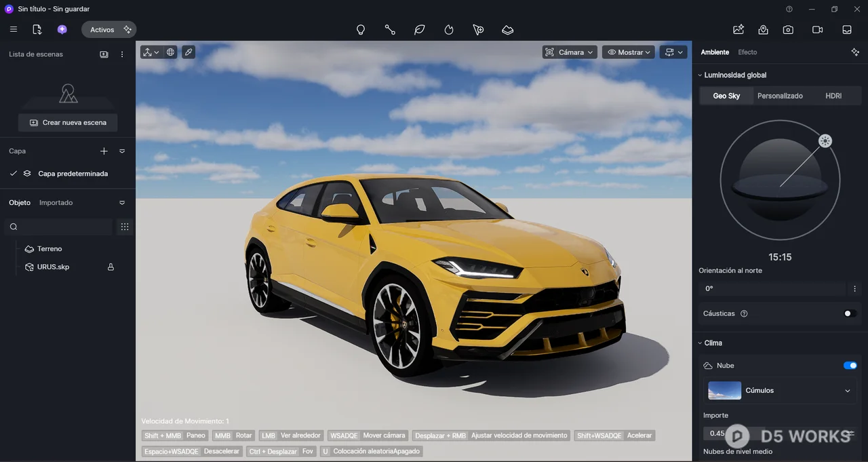Switch to the Efecto tab
This screenshot has width=868, height=462.
click(747, 52)
